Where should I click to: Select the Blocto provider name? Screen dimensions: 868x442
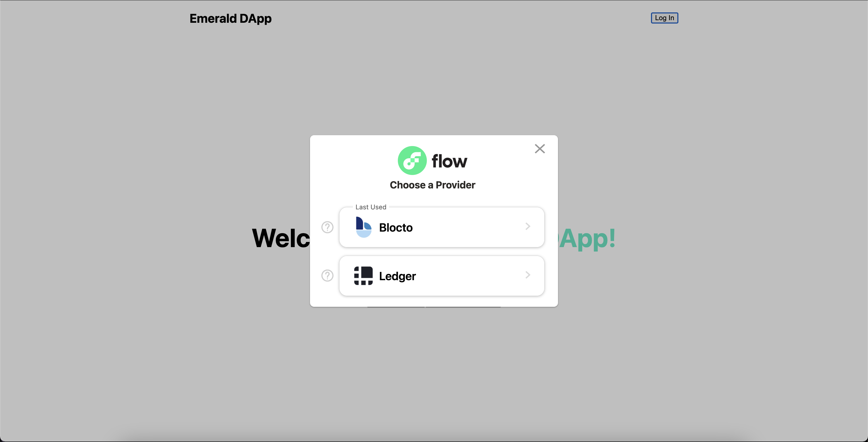click(396, 227)
